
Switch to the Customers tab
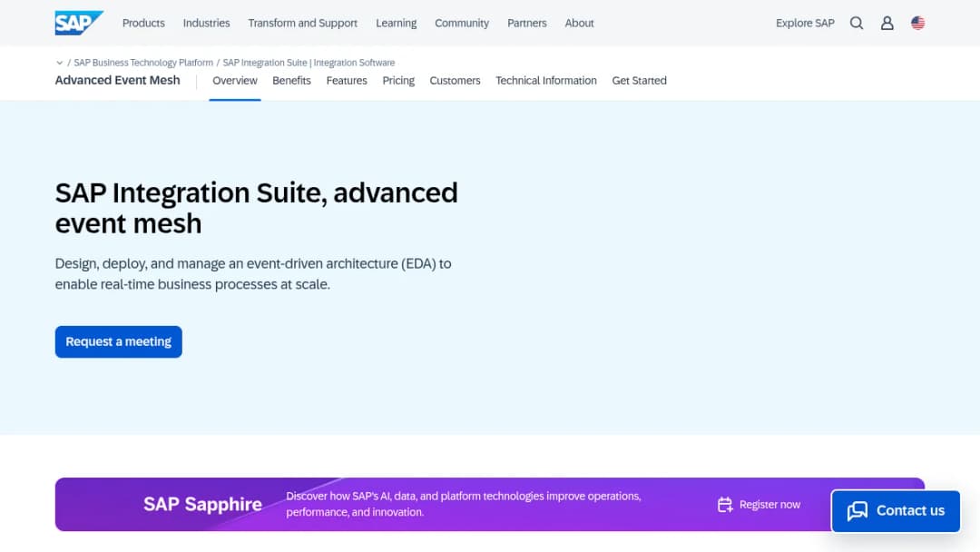(x=455, y=81)
